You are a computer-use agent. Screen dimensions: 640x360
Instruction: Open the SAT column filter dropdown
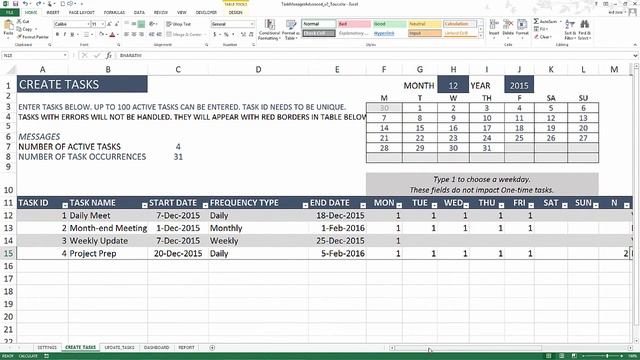click(x=564, y=205)
